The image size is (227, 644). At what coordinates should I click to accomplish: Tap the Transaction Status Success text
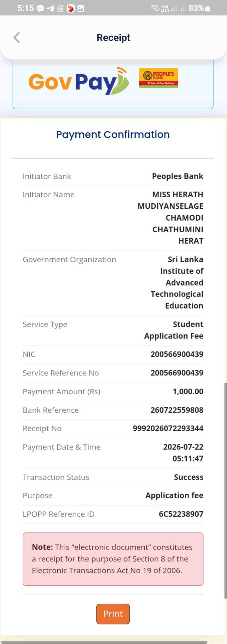tap(189, 477)
